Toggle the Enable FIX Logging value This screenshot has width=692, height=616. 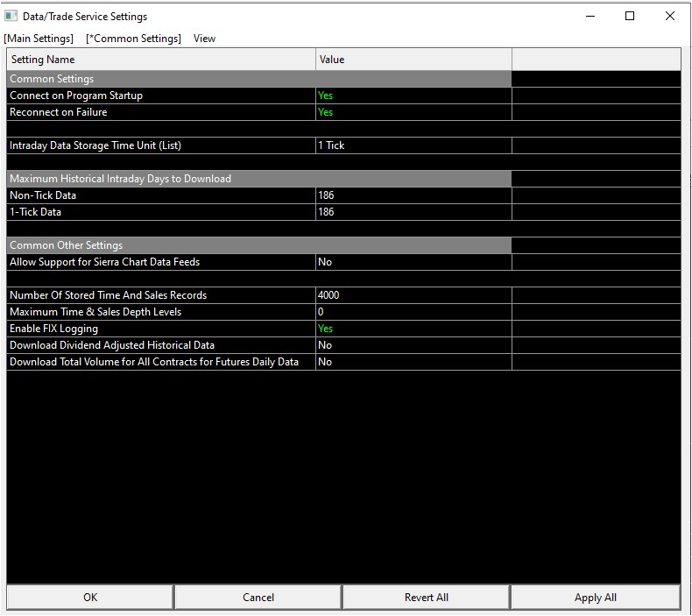pyautogui.click(x=413, y=329)
